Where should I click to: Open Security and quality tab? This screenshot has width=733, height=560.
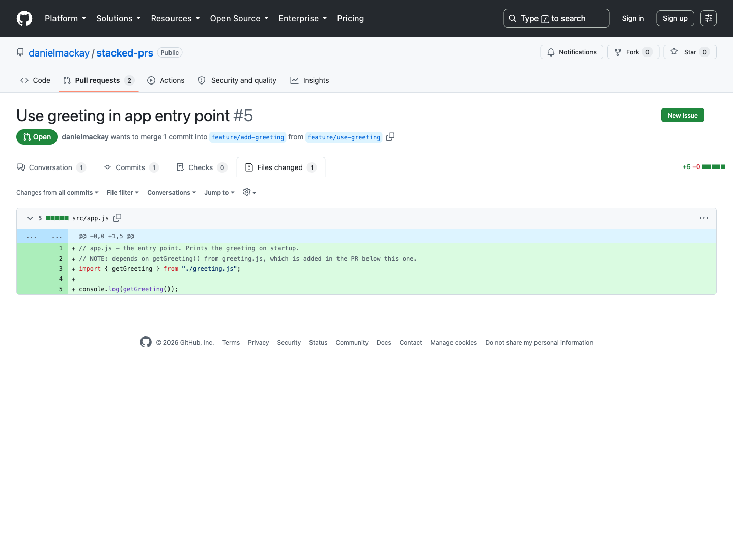coord(237,80)
